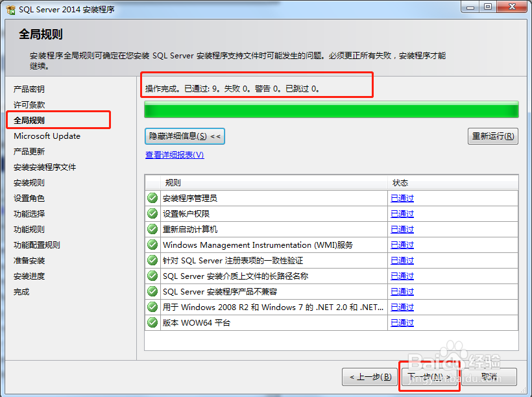Image resolution: width=532 pixels, height=397 pixels.
Task: Click green check icon for 安装程序产品不兼容 rule
Action: tap(152, 291)
